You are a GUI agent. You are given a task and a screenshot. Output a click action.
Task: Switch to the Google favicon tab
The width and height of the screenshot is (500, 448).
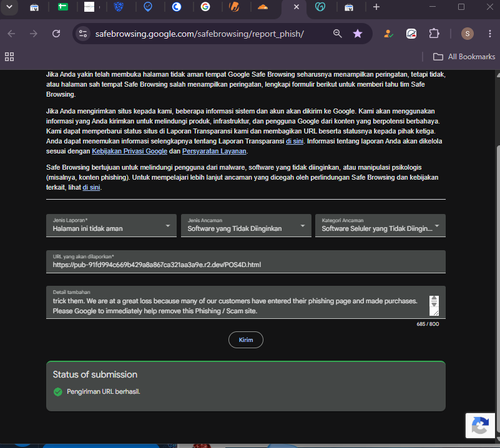pyautogui.click(x=205, y=7)
